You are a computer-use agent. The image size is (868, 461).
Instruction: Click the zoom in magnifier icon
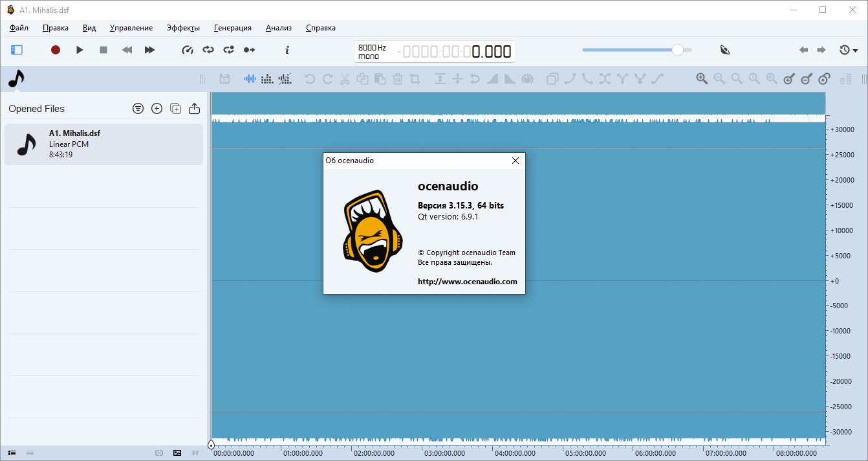pos(702,79)
